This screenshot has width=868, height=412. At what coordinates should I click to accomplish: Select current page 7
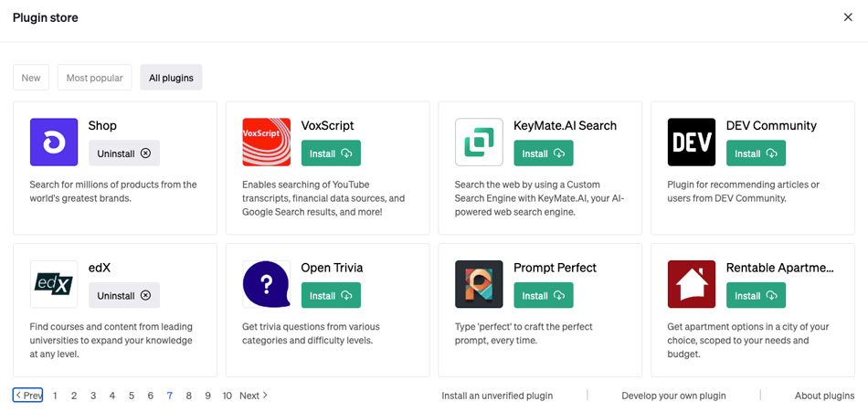pyautogui.click(x=169, y=396)
